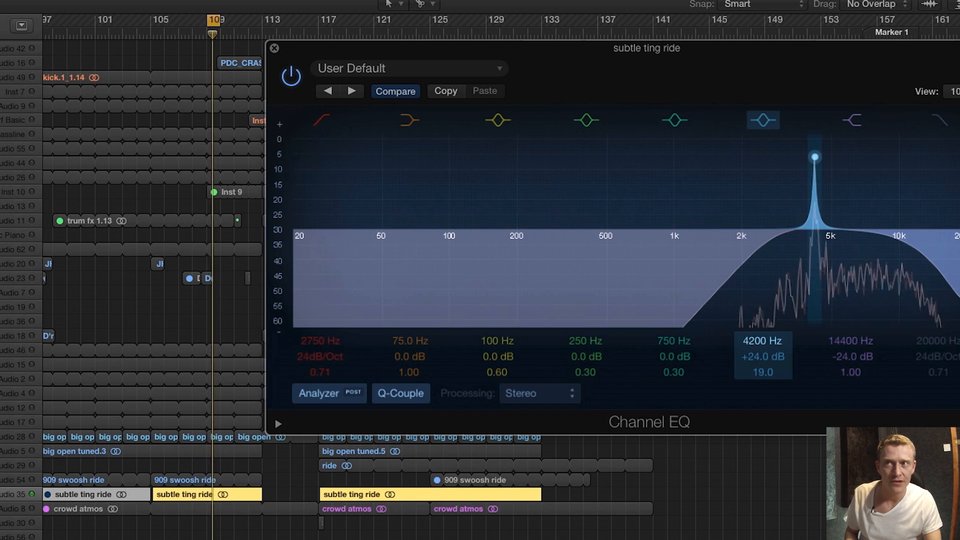This screenshot has height=540, width=960.
Task: Select the big open tuned.3 region
Action: pos(152,451)
